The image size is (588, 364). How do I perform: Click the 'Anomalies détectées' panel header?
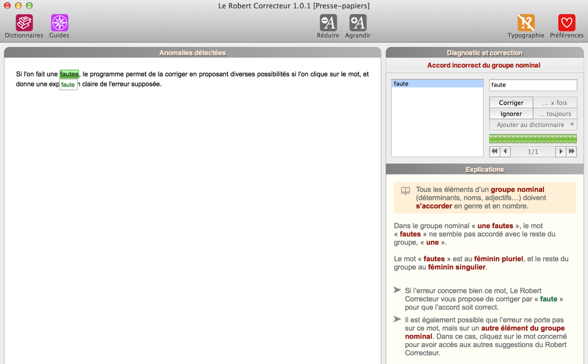click(192, 53)
